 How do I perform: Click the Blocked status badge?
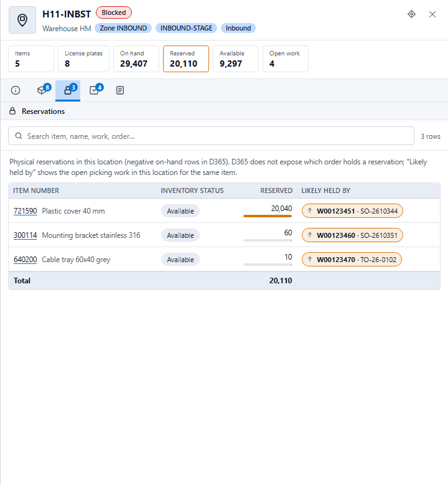114,12
